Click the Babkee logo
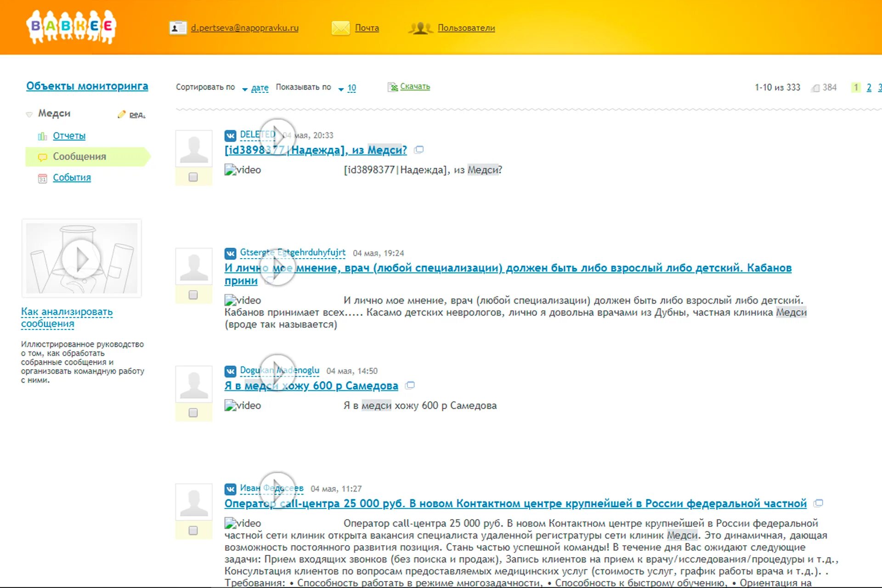The height and width of the screenshot is (588, 882). [x=71, y=27]
